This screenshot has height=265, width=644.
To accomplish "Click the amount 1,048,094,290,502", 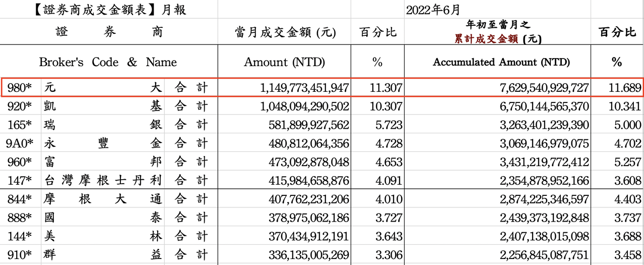I will [x=304, y=107].
